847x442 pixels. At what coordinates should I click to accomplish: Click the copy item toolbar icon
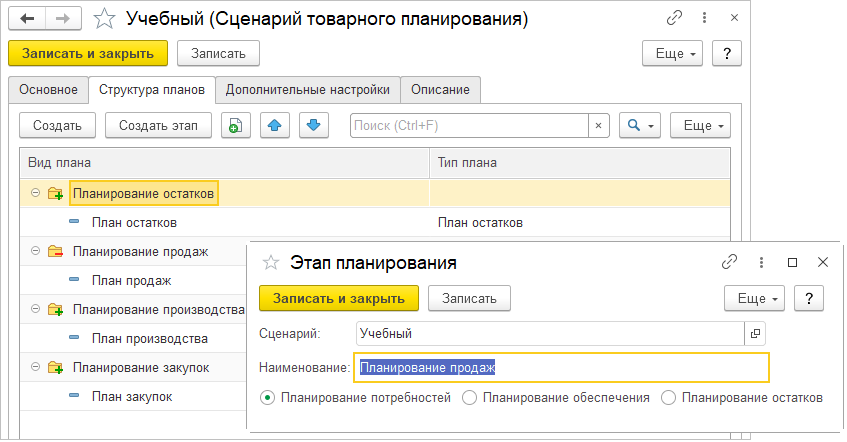pos(235,125)
